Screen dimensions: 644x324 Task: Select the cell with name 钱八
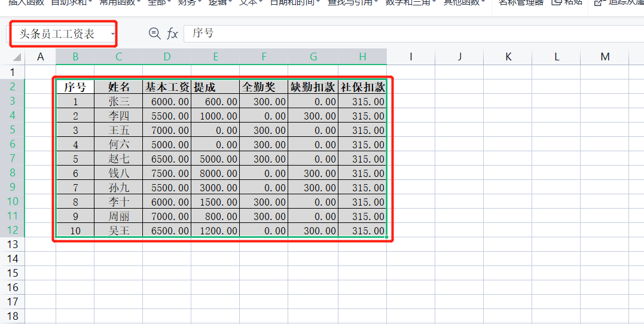119,173
